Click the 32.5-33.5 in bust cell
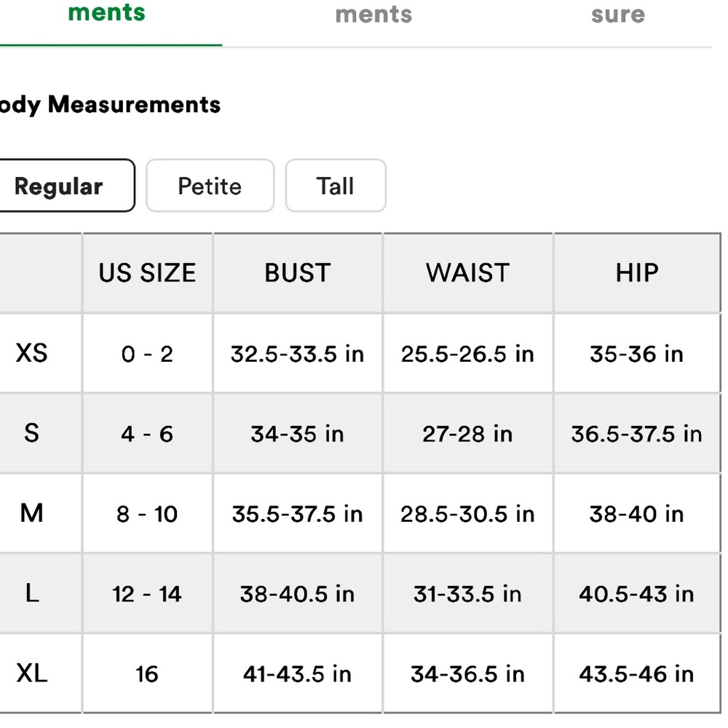This screenshot has height=728, width=728. 298,354
